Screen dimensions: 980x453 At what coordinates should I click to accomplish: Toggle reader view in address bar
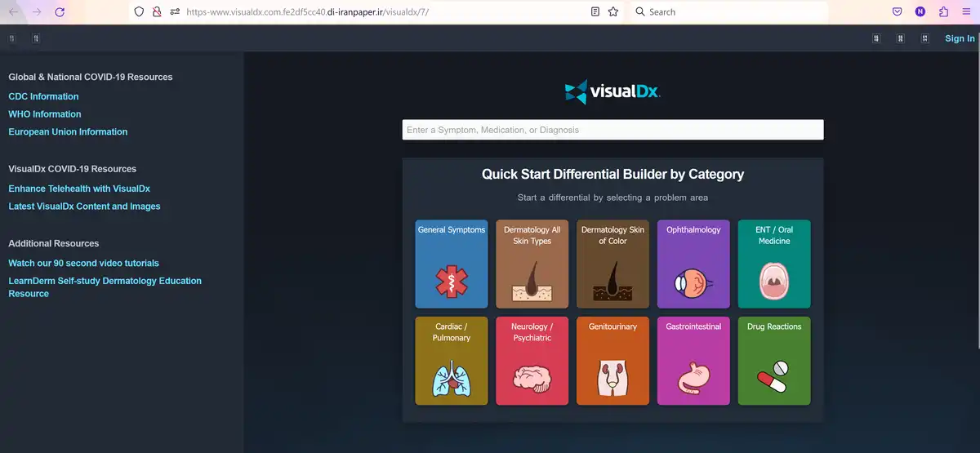595,12
